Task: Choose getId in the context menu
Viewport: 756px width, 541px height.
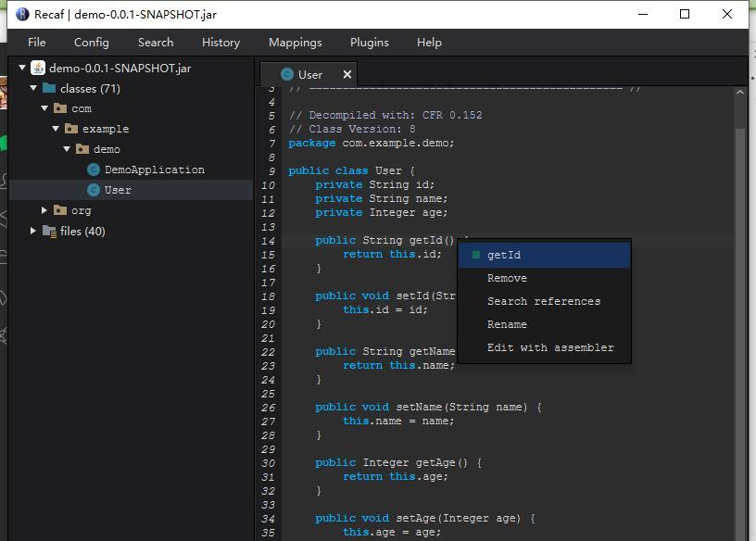Action: coord(545,255)
